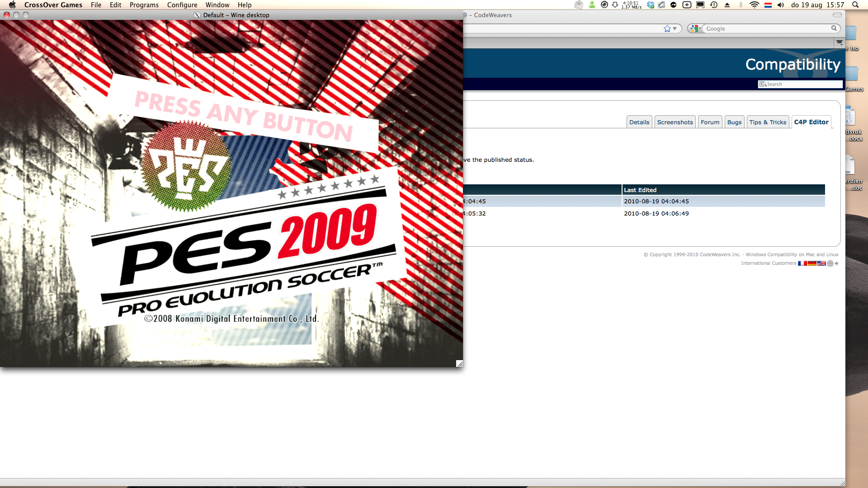
Task: Open the Window menu
Action: click(217, 5)
